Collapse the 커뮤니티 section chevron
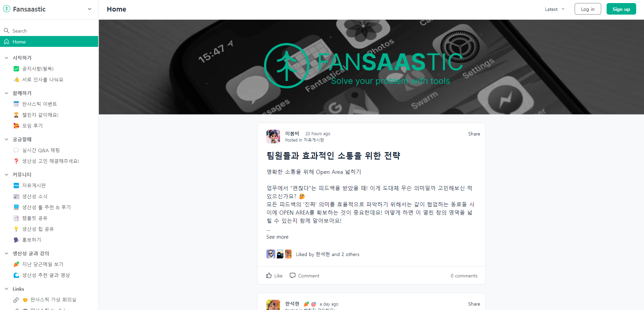This screenshot has width=644, height=310. (6, 175)
